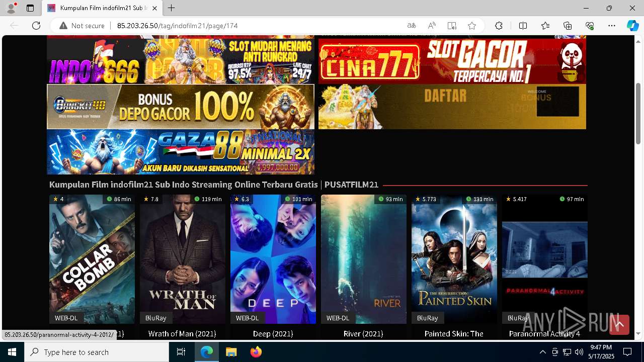
Task: Open Task View on the taskbar
Action: [181, 352]
